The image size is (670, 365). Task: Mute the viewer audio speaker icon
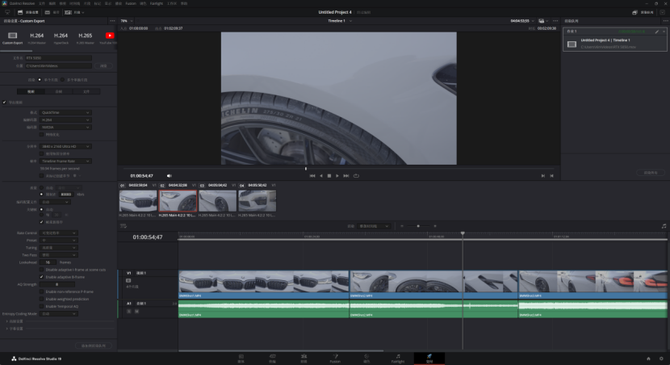click(x=169, y=176)
